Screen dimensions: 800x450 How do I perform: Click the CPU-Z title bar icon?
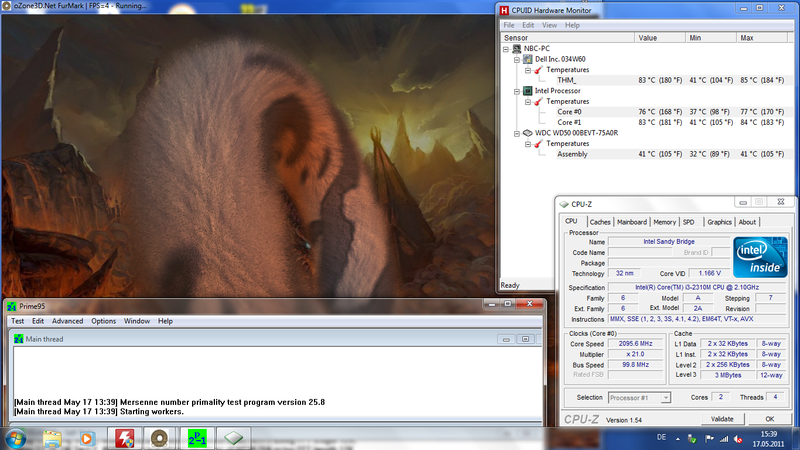[564, 204]
